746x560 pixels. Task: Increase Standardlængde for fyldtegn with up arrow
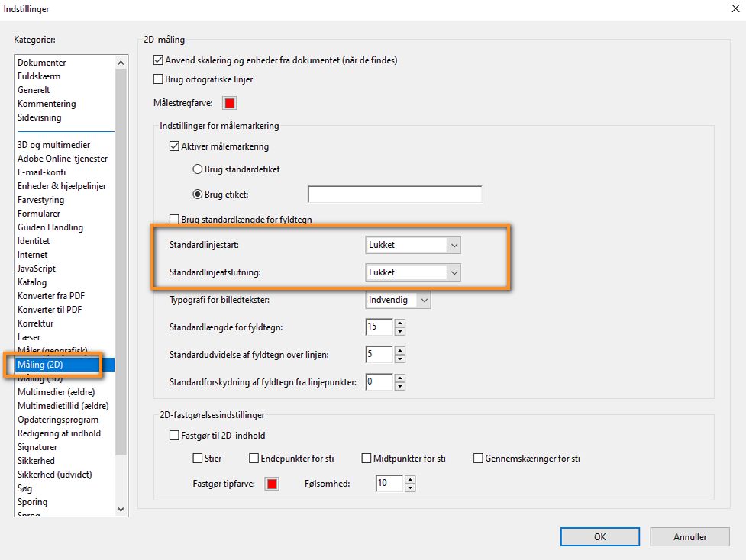click(400, 323)
